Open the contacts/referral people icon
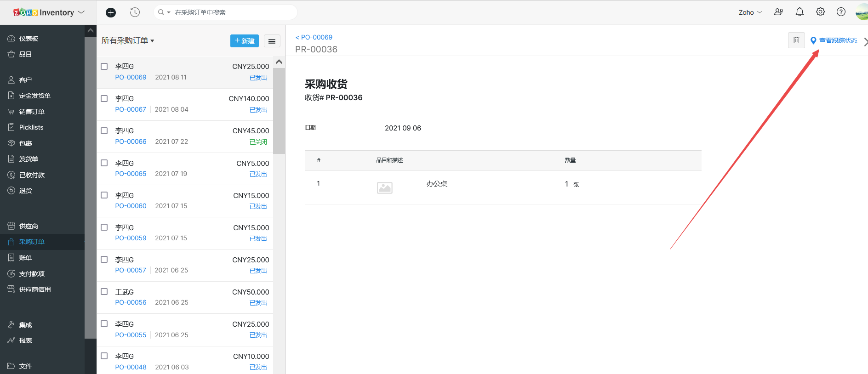 [x=778, y=12]
